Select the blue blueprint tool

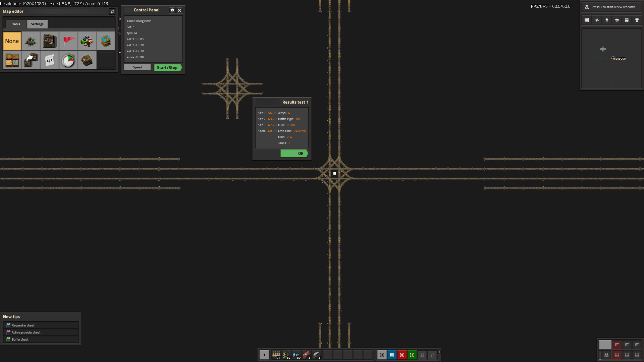point(392,355)
